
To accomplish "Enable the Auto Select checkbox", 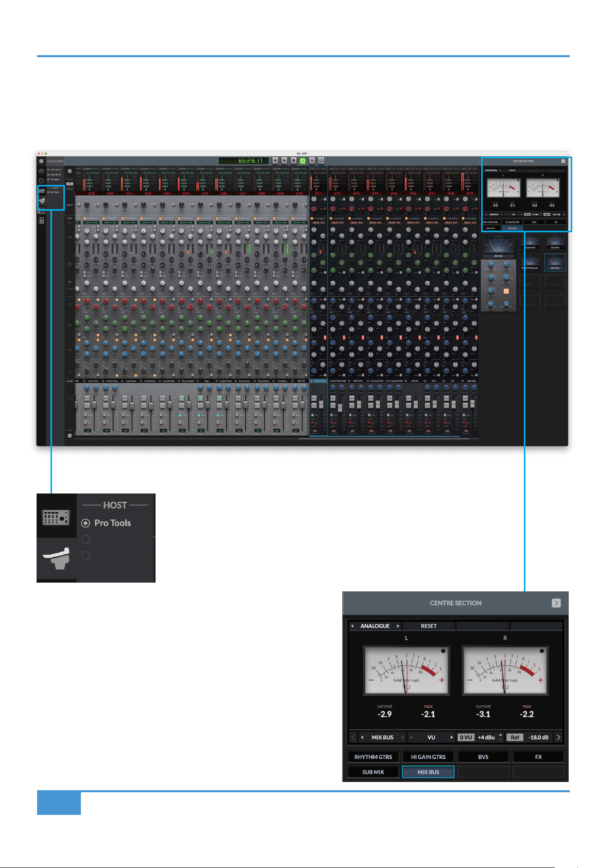I will coord(48,169).
